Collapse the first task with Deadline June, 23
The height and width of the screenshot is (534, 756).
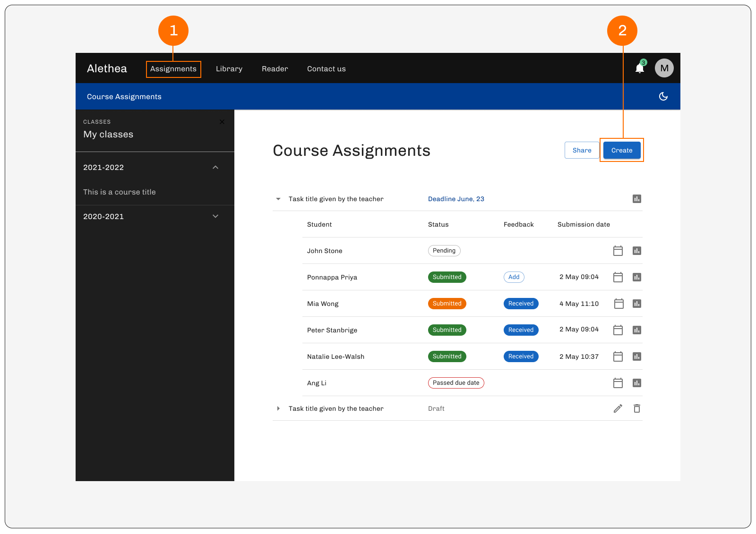point(278,199)
